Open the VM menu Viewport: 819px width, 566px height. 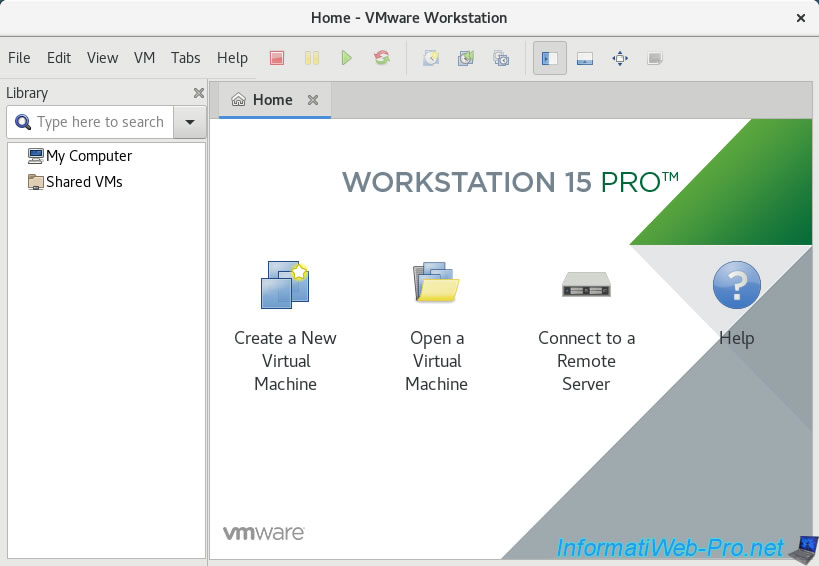point(144,57)
